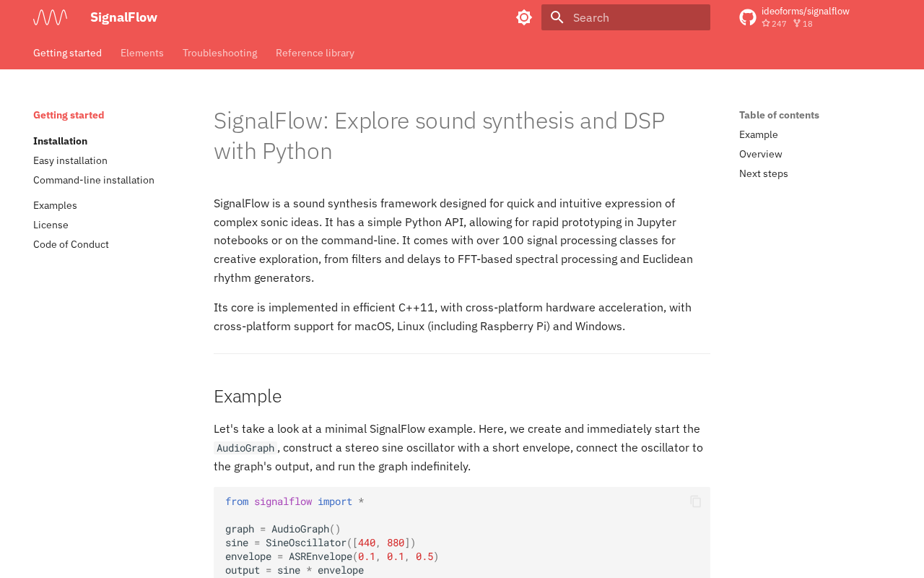Click the SignalFlow waveform logo
The width and height of the screenshot is (924, 578).
[x=51, y=17]
